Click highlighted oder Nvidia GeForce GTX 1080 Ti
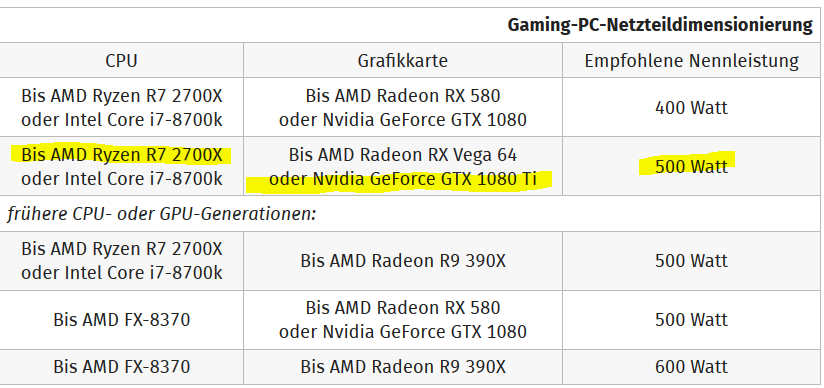Screen dimensions: 824x388 coord(403,179)
